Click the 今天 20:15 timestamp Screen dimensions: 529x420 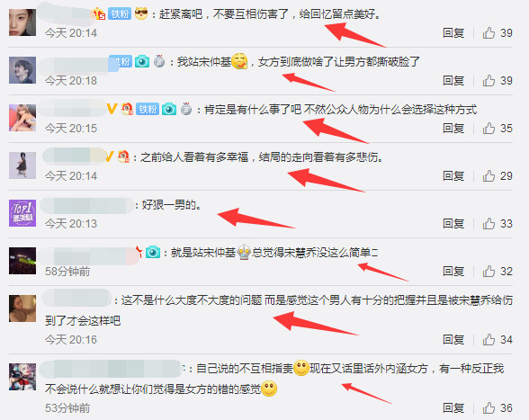coord(71,129)
